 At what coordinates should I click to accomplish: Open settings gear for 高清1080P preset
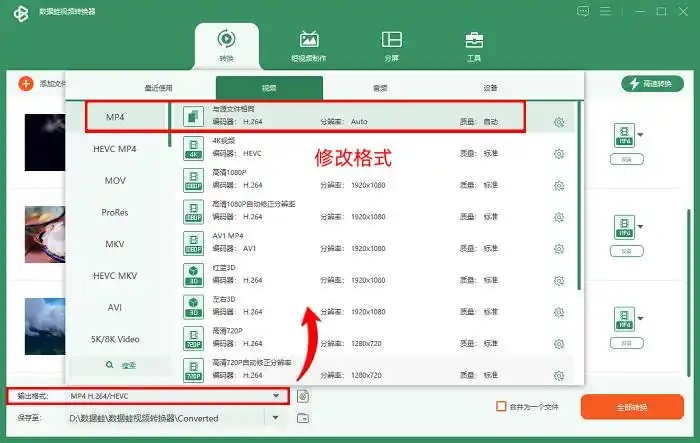(x=559, y=185)
